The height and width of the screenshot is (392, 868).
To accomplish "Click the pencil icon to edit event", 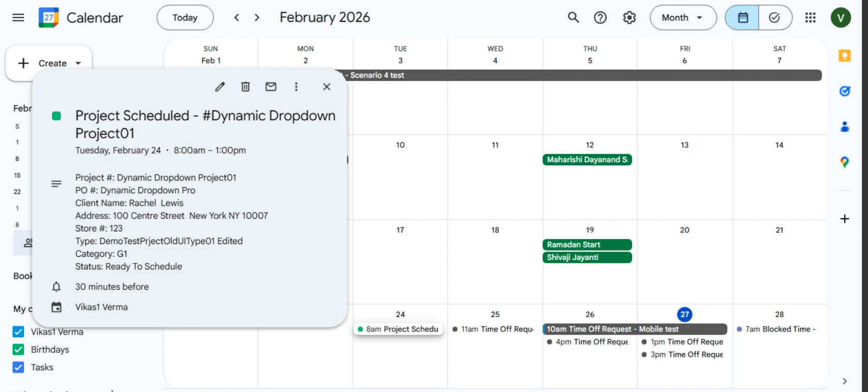I will [220, 87].
